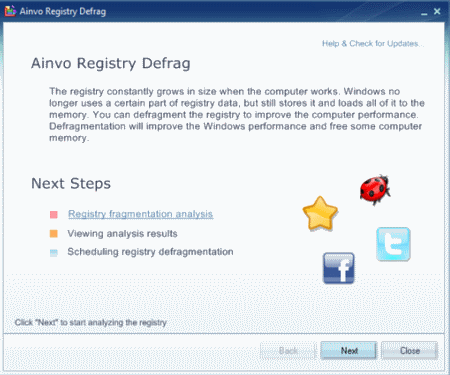
Task: Select Viewing analysis results text
Action: 122,234
